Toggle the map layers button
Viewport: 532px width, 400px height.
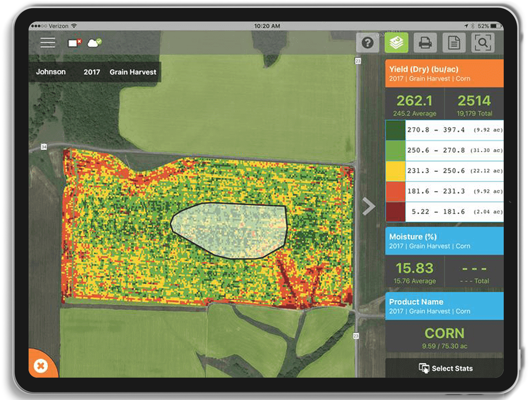(x=396, y=43)
